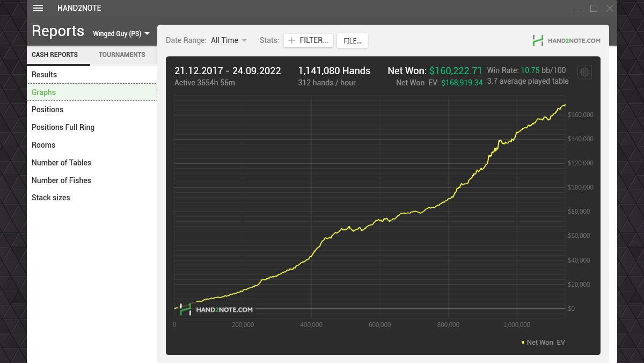Open the Results report
This screenshot has width=644, height=363.
click(x=92, y=75)
